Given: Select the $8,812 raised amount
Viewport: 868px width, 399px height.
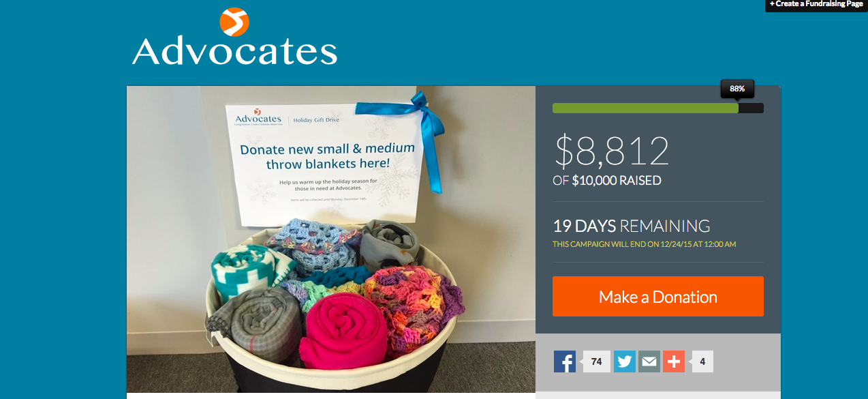Looking at the screenshot, I should point(612,151).
